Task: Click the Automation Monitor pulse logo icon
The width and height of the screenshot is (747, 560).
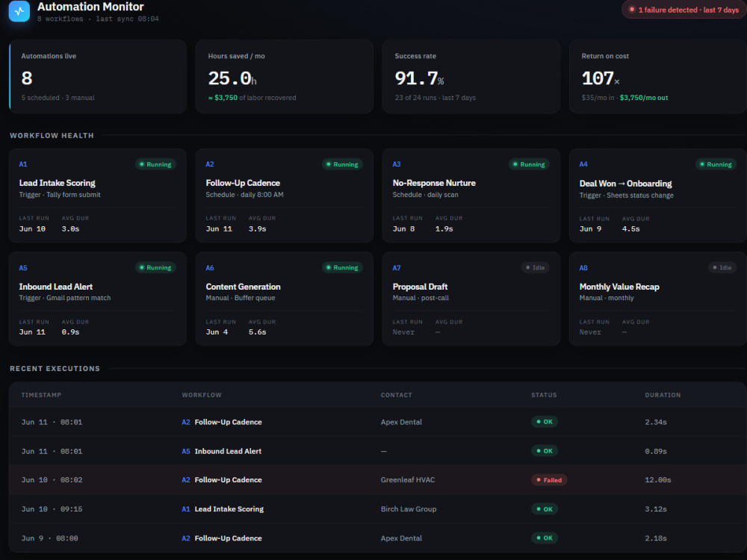Action: (x=19, y=11)
